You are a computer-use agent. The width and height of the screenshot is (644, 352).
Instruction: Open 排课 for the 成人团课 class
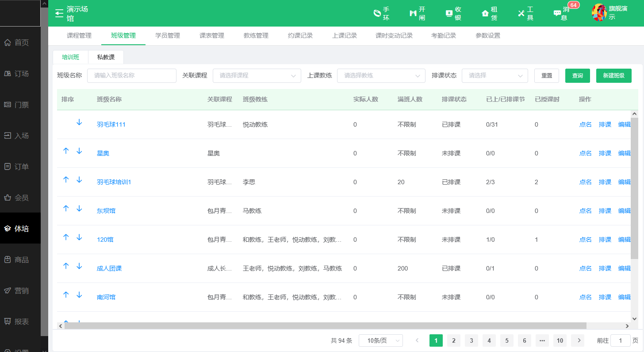605,268
